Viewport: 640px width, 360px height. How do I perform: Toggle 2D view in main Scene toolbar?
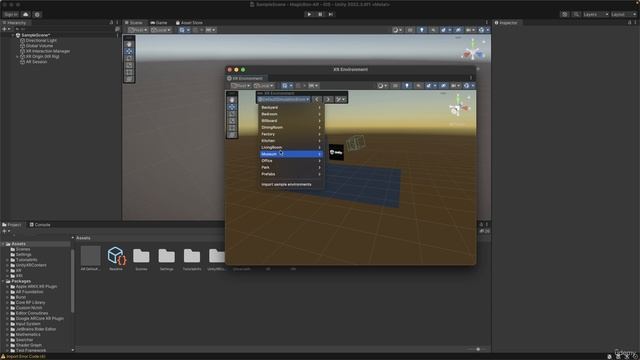click(410, 30)
